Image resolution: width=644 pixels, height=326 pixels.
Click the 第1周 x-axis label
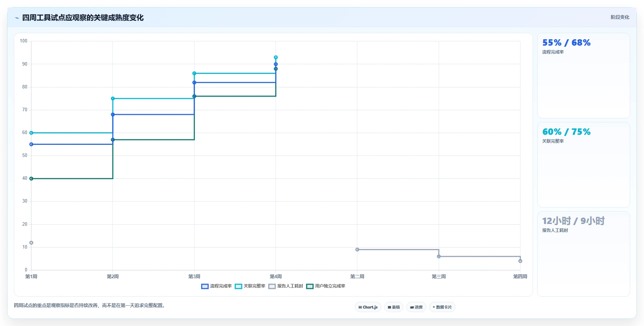(x=31, y=276)
